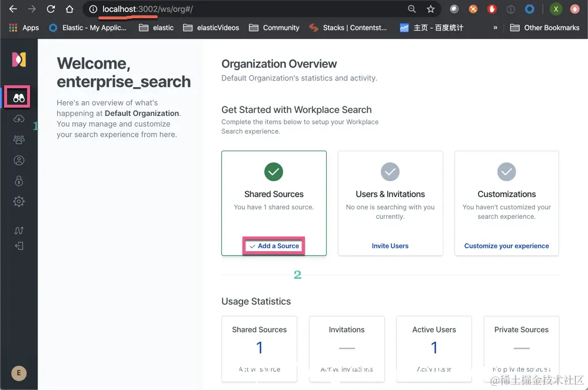Open the Community bookmark folder
The width and height of the screenshot is (588, 390).
pyautogui.click(x=274, y=28)
